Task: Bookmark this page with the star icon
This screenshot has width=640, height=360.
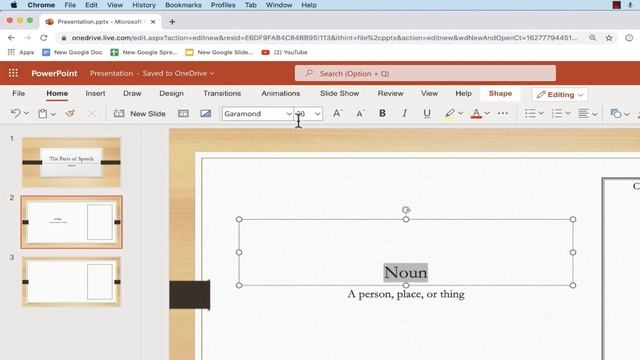Action: (x=609, y=38)
